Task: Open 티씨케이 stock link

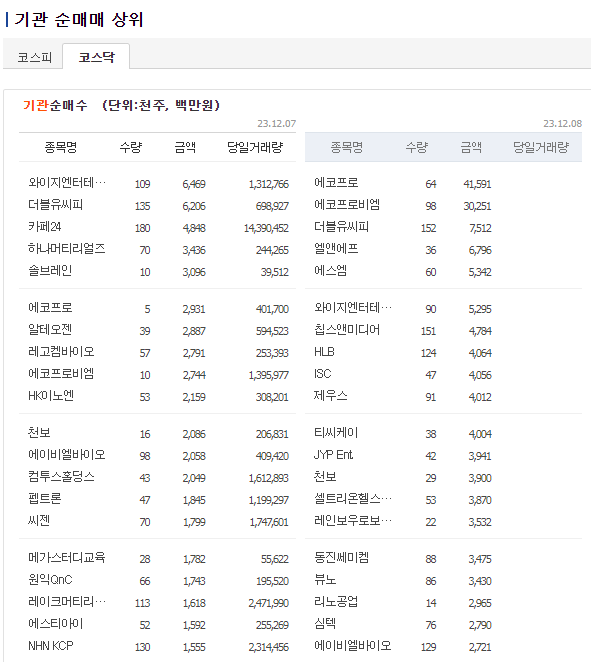Action: tap(336, 433)
